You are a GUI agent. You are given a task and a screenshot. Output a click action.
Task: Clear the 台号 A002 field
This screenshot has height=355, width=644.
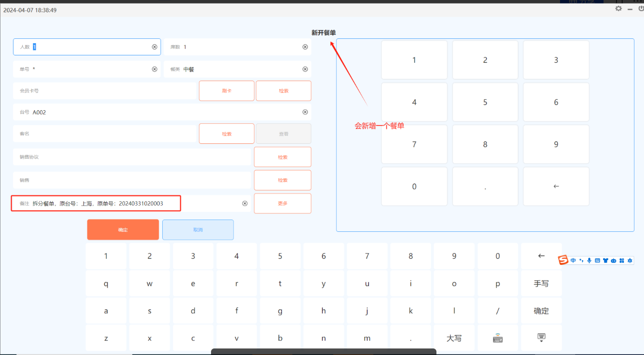pos(305,112)
